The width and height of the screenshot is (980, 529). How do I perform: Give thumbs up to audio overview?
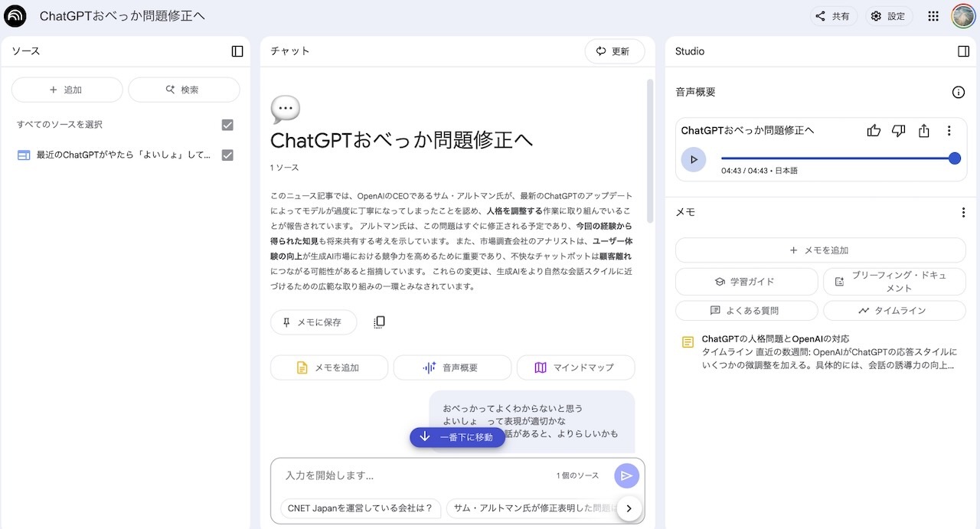pos(874,131)
